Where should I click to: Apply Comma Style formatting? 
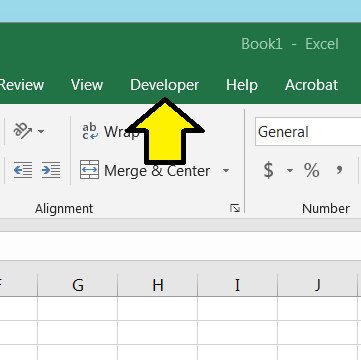click(339, 170)
